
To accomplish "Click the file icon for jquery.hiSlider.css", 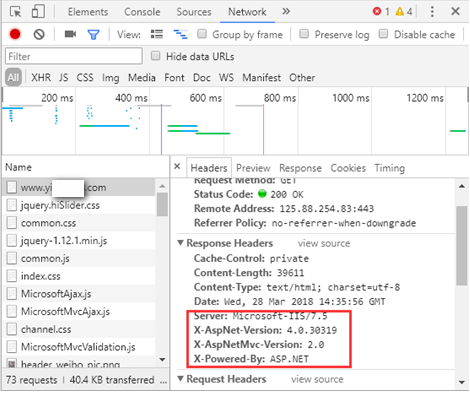I will 12,205.
